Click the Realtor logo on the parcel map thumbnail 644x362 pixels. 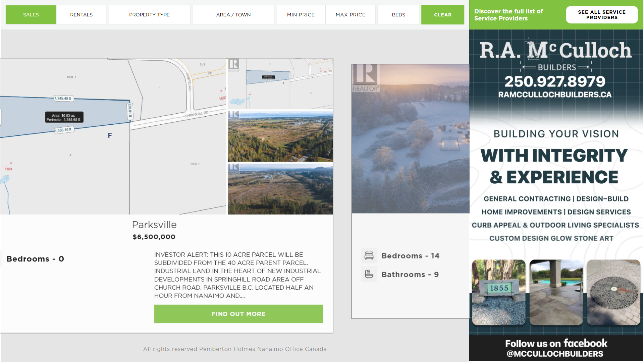point(234,65)
